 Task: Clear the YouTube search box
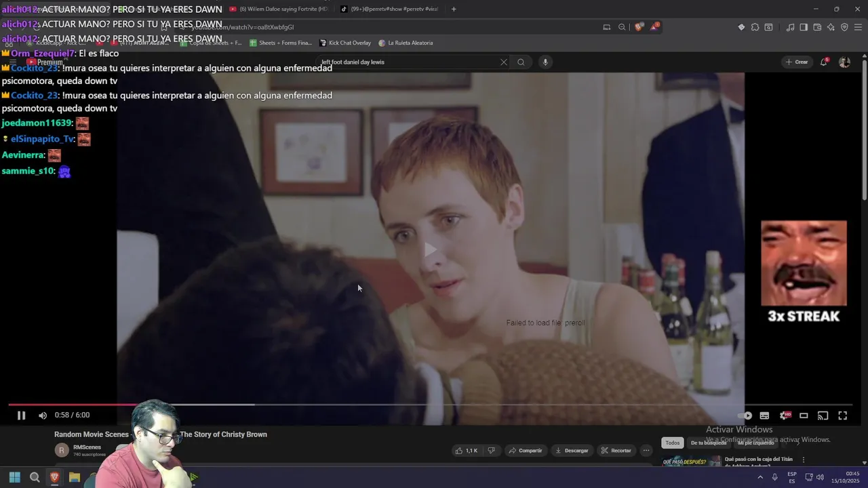click(503, 62)
